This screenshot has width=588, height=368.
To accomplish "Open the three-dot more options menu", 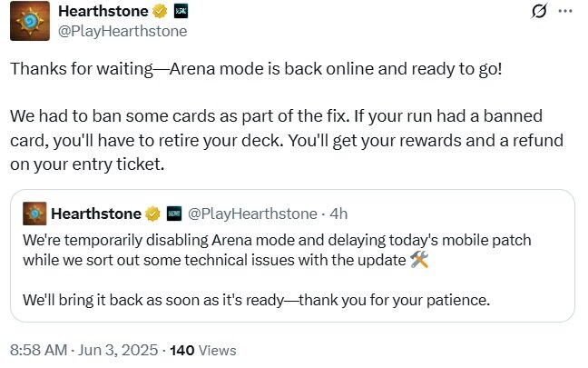I will pyautogui.click(x=565, y=11).
